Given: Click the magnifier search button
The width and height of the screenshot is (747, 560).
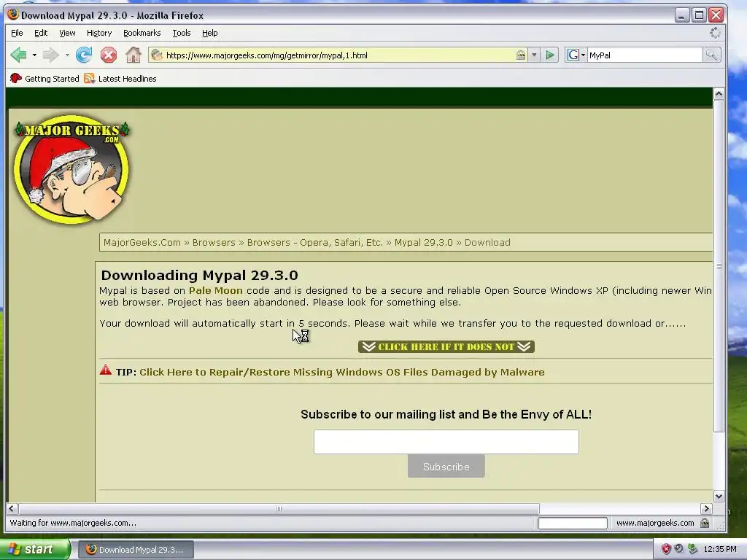Looking at the screenshot, I should point(711,55).
